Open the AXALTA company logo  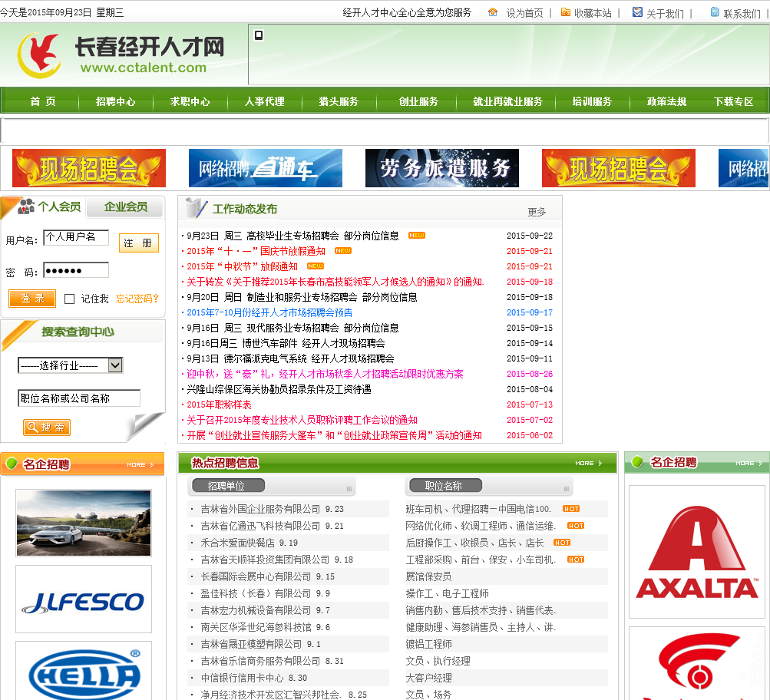[x=697, y=552]
